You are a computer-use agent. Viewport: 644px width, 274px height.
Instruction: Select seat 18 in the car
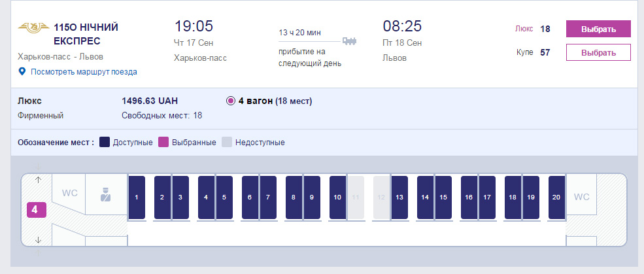click(x=513, y=197)
